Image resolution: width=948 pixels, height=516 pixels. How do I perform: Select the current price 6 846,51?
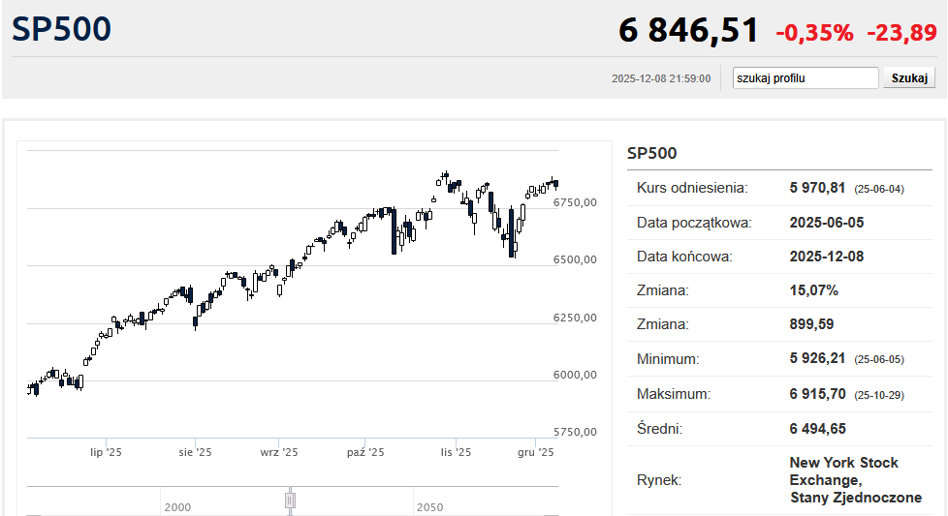coord(689,30)
